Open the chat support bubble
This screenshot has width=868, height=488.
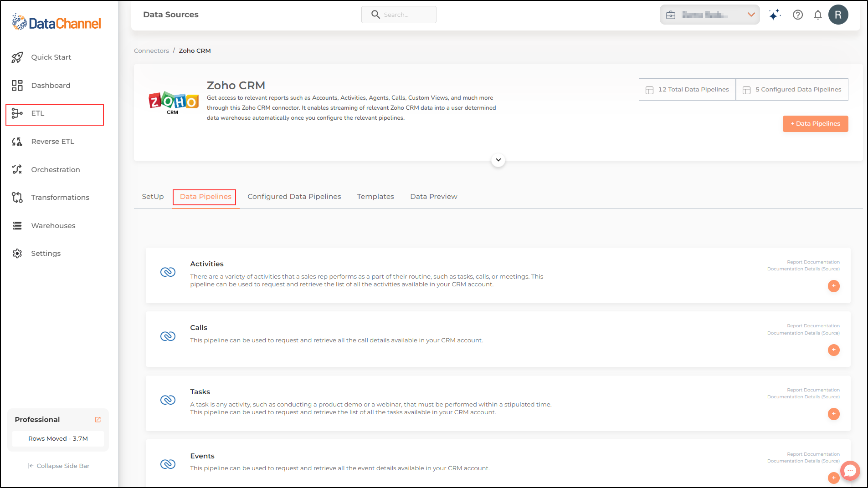pos(850,471)
